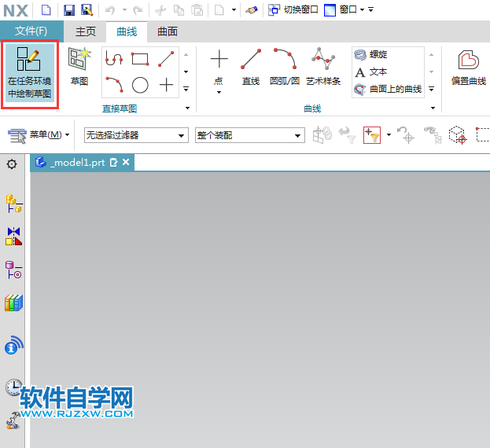Image resolution: width=490 pixels, height=448 pixels.
Task: Open the dropdown under 点 point
Action: pyautogui.click(x=219, y=93)
